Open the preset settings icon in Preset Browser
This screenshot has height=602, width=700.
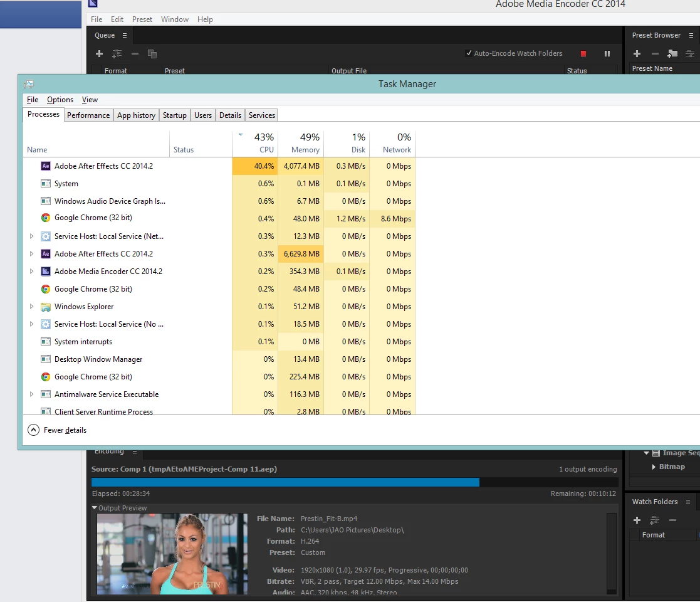click(690, 53)
